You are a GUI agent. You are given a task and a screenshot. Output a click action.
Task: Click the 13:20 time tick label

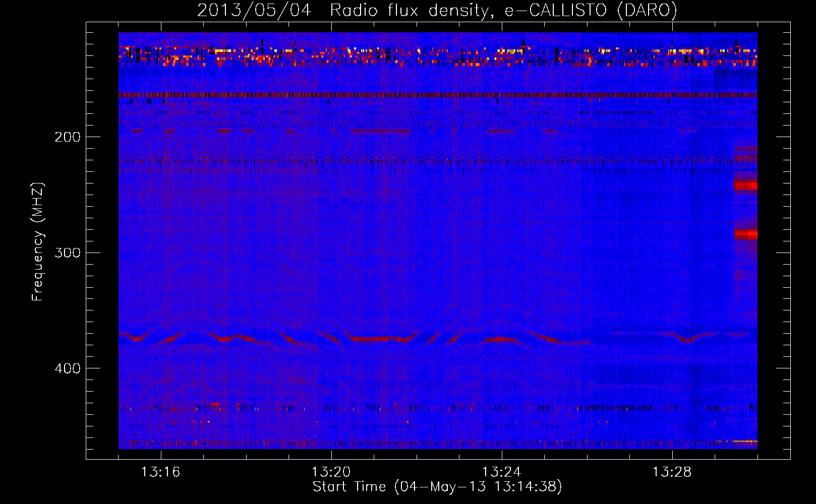point(331,472)
